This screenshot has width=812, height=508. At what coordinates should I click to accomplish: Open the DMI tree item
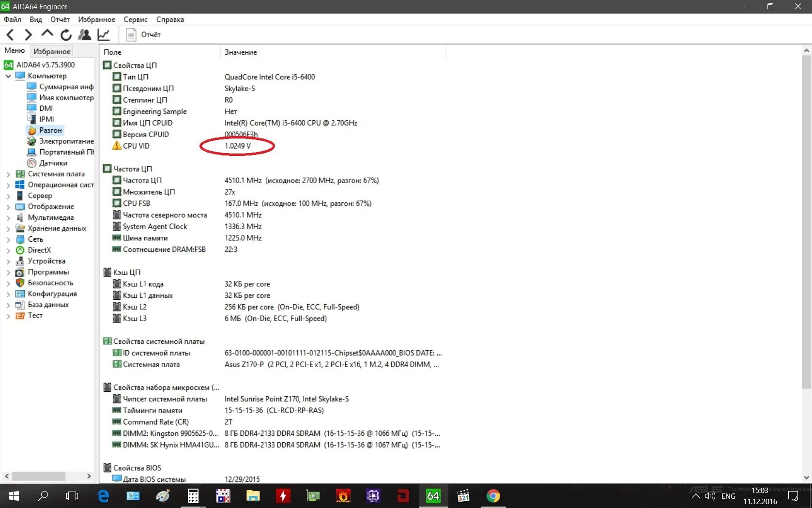coord(46,108)
